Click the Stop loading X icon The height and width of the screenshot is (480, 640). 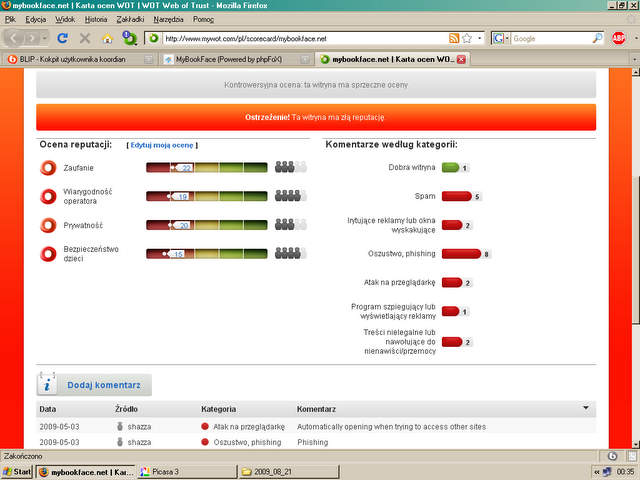[85, 38]
